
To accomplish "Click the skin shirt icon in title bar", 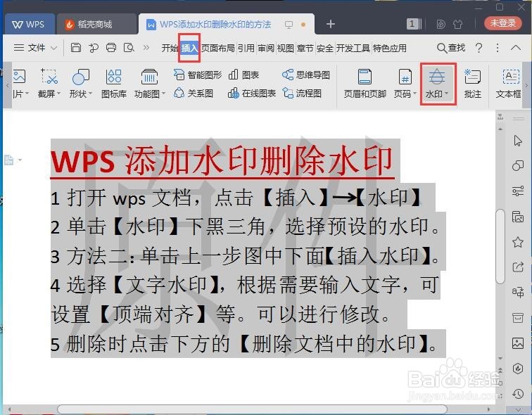I will [457, 24].
